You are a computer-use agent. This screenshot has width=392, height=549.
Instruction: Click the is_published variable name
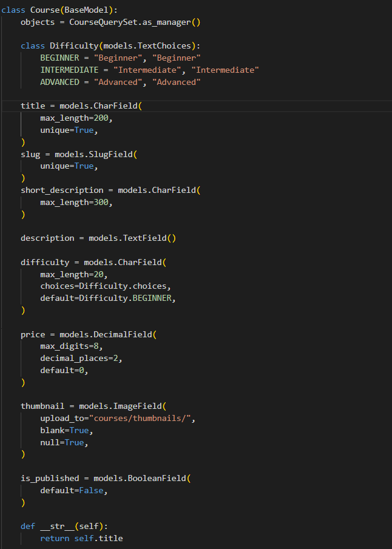[50, 478]
